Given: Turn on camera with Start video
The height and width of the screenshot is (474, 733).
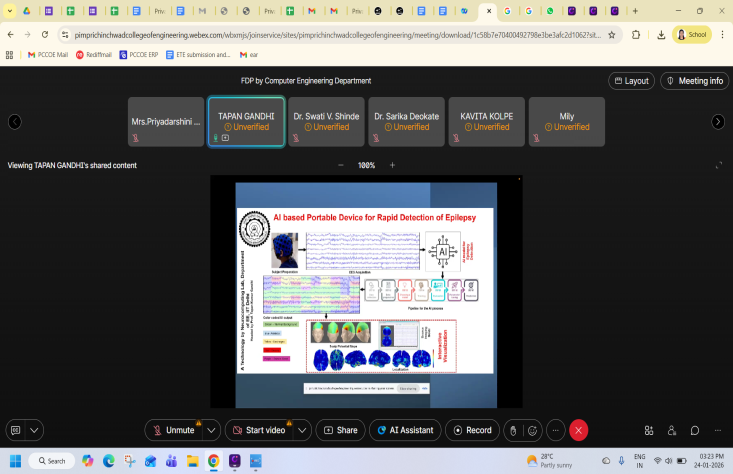Looking at the screenshot, I should 257,430.
